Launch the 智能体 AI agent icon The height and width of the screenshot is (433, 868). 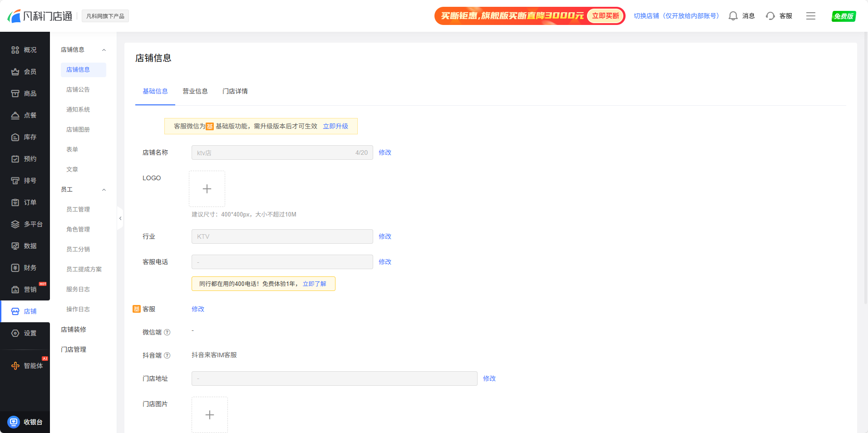[15, 366]
